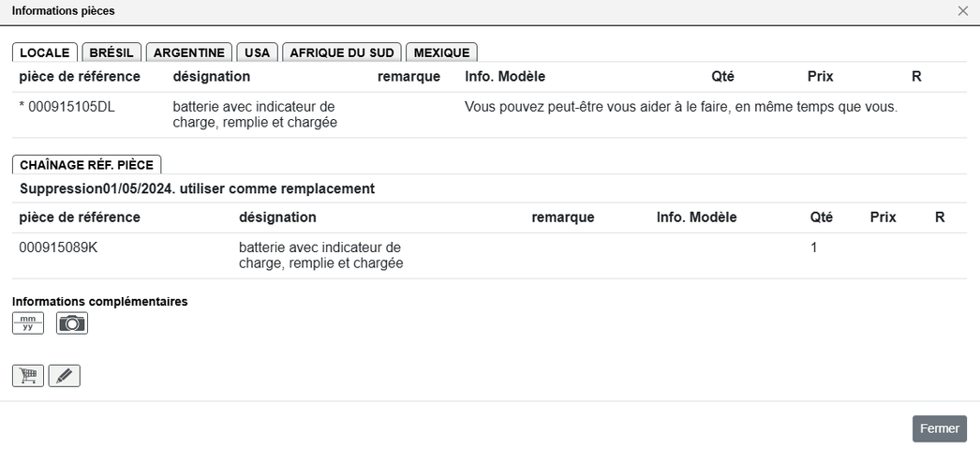Click the Informations complémentaires heading

pos(100,301)
